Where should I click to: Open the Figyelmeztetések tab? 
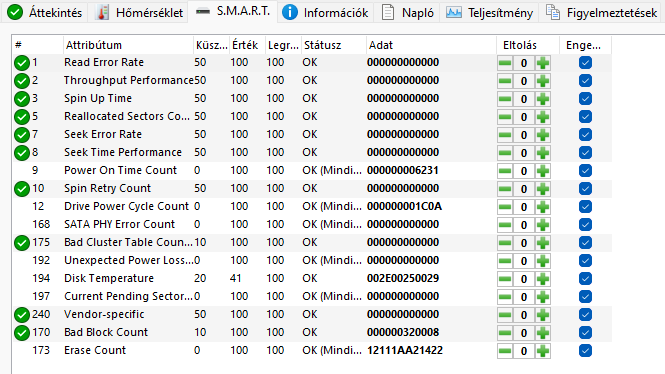click(x=601, y=13)
